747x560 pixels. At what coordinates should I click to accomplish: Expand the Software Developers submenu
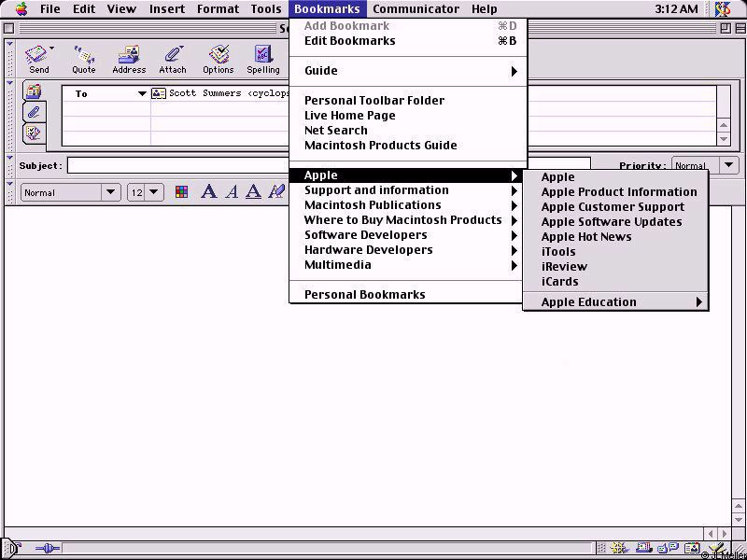point(408,235)
